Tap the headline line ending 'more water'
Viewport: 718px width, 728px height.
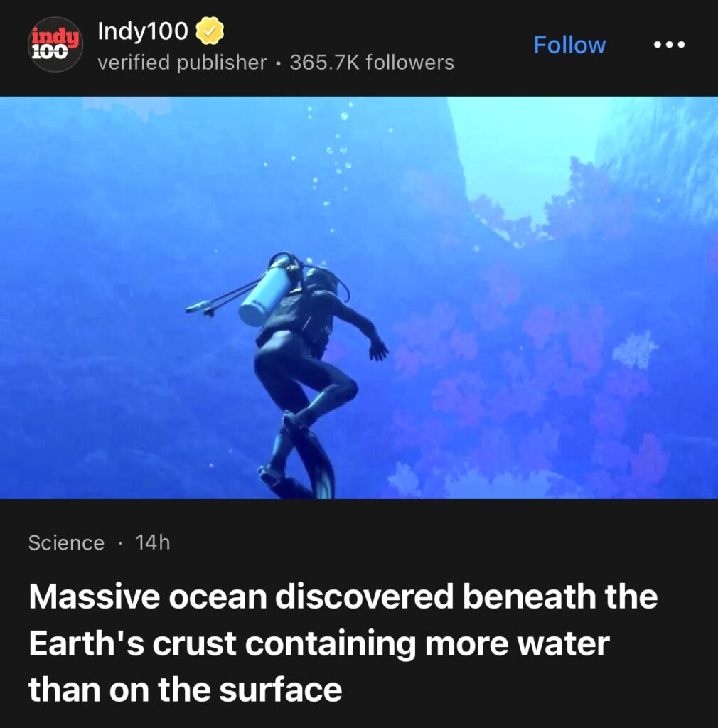[319, 644]
